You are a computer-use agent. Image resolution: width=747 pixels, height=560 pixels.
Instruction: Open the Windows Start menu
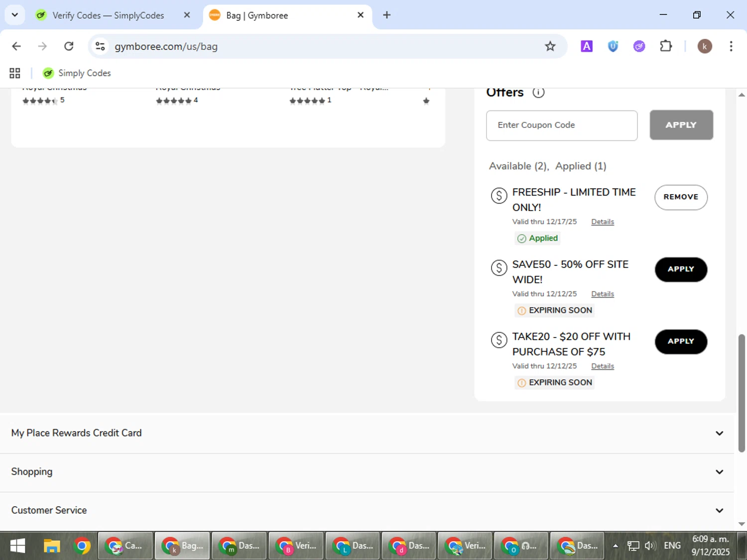(x=17, y=546)
